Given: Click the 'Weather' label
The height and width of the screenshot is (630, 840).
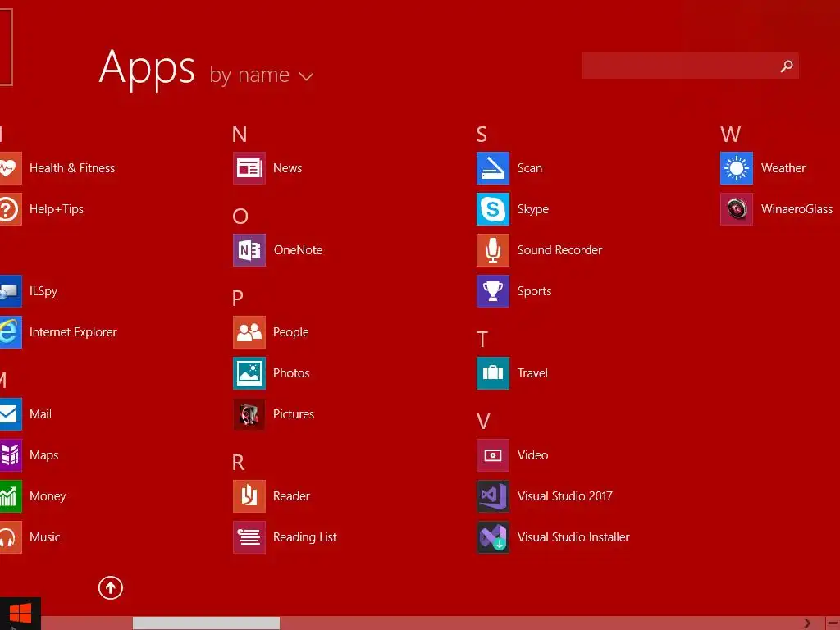Looking at the screenshot, I should point(783,168).
